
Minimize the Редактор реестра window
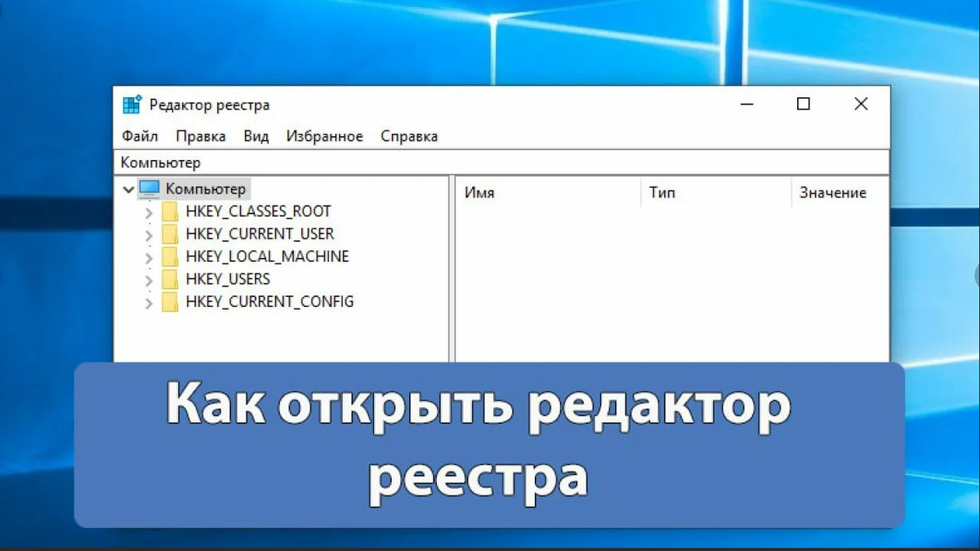pyautogui.click(x=746, y=104)
